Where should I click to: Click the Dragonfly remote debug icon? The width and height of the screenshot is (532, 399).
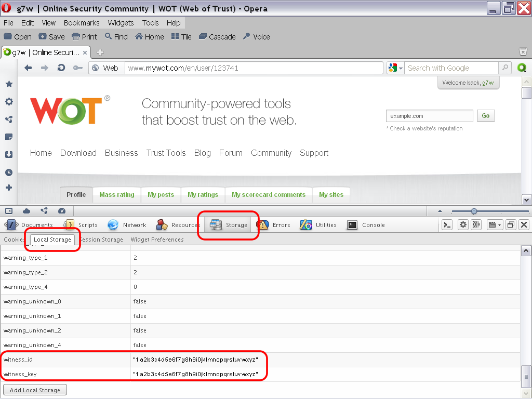pyautogui.click(x=476, y=224)
